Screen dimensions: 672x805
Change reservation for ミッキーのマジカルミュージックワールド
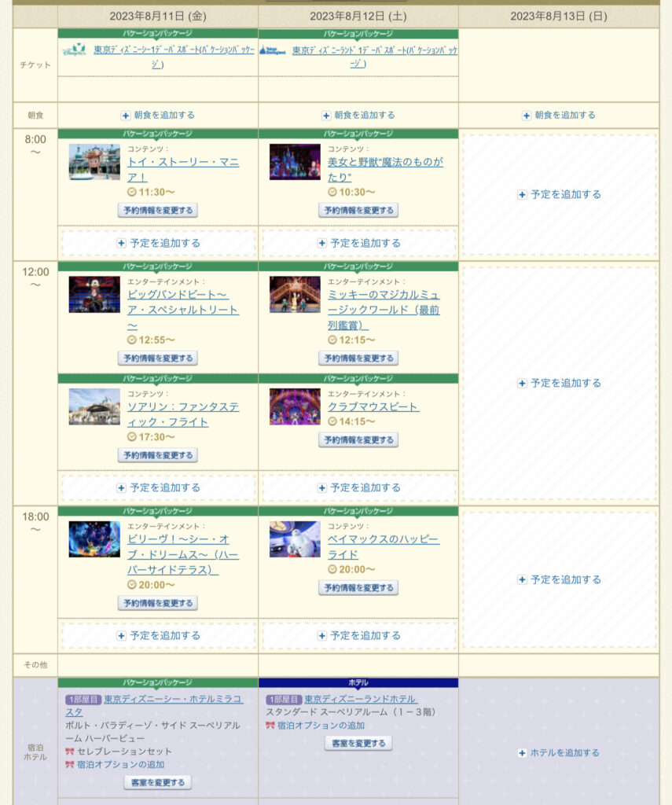click(x=358, y=358)
